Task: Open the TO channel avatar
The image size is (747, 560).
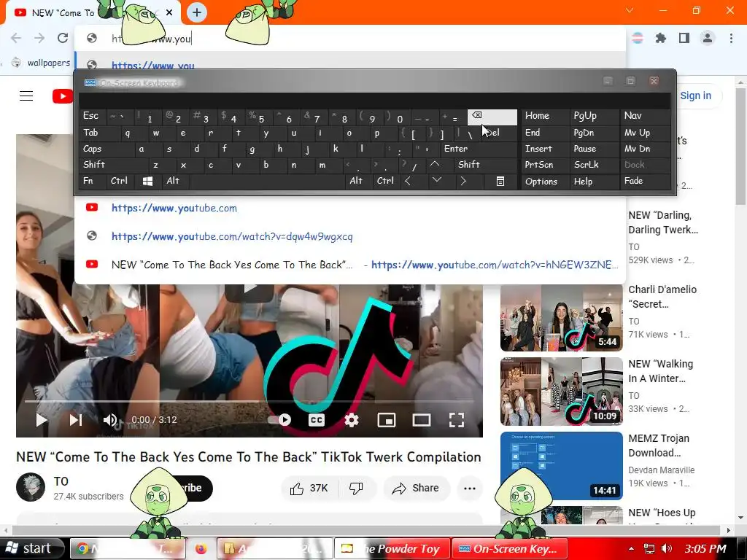Action: point(31,487)
